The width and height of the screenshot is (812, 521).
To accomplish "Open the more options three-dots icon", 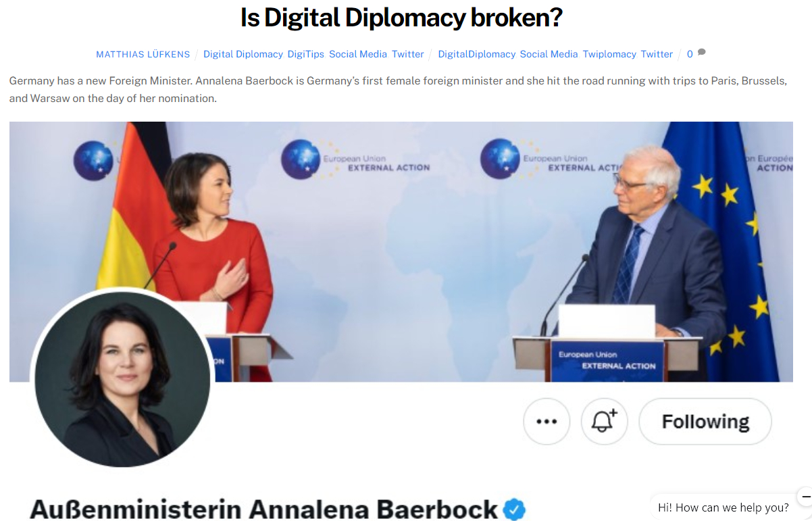I will point(547,422).
